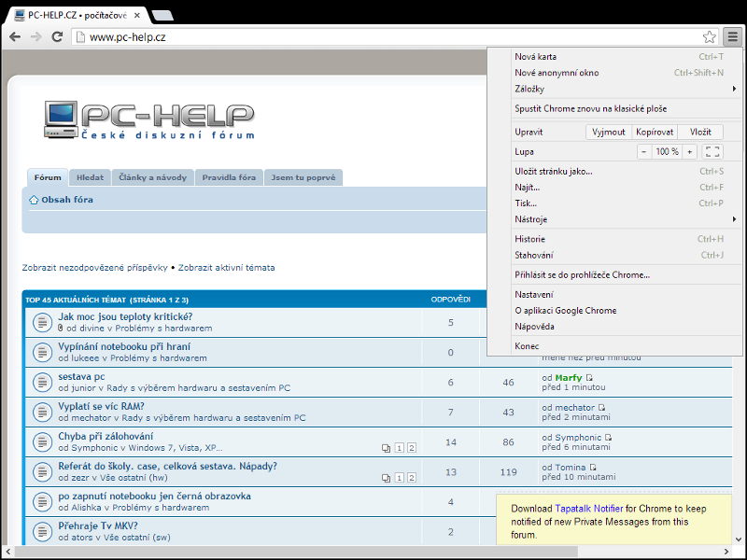Screen dimensions: 747x560
Task: Open Nastavení from Chrome menu
Action: (x=627, y=295)
